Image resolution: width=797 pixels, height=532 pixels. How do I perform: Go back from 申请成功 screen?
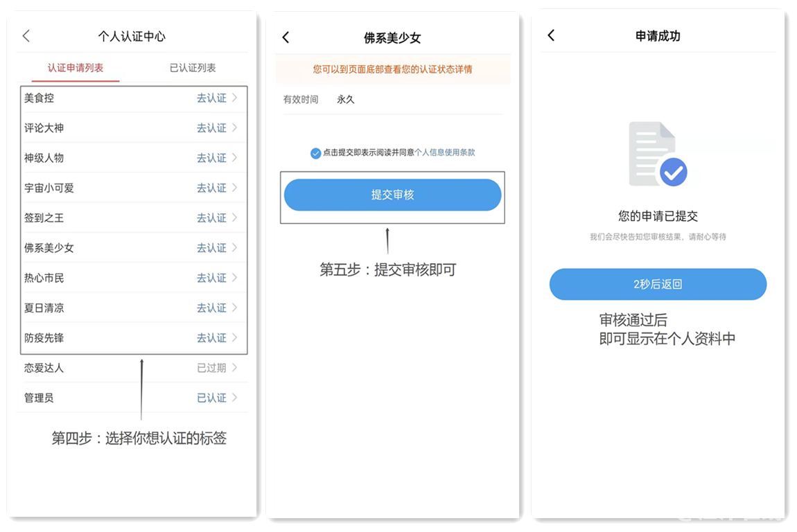click(551, 35)
